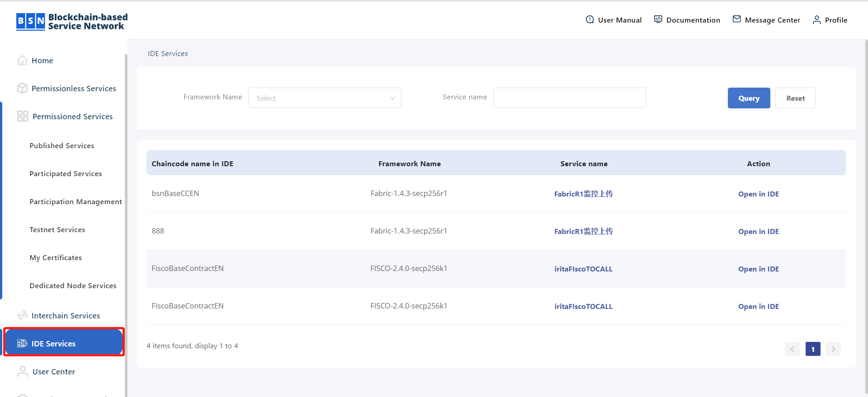Screen dimensions: 868x397
Task: Click the Chaincode name in IDE header
Action: pyautogui.click(x=193, y=163)
